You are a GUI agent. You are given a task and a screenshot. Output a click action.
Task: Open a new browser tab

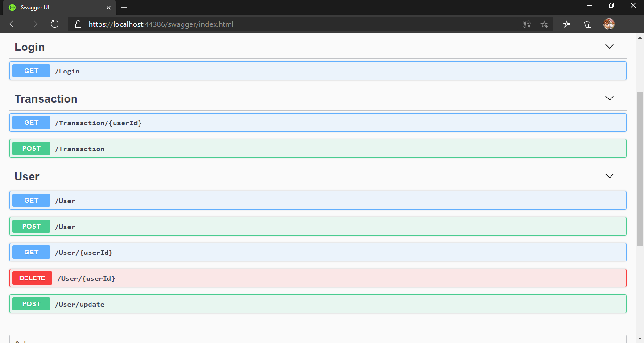(x=124, y=8)
